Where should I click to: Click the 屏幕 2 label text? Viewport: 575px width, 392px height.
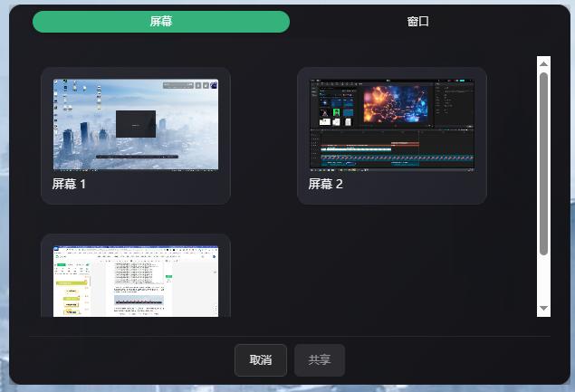[x=326, y=184]
